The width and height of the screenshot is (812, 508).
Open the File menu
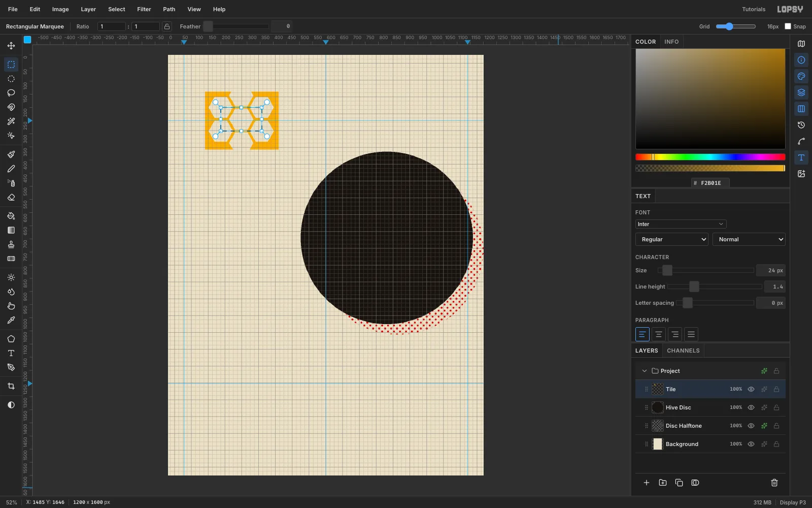[x=13, y=9]
